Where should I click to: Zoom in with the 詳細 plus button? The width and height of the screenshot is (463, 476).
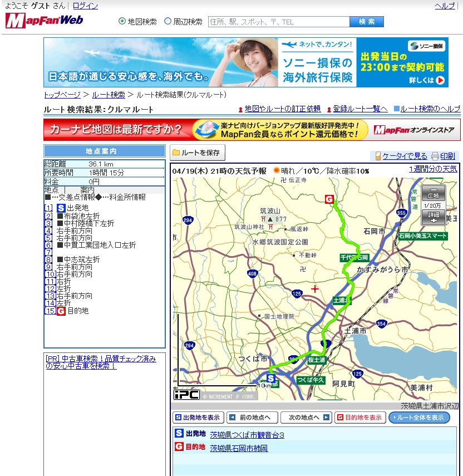(x=433, y=217)
